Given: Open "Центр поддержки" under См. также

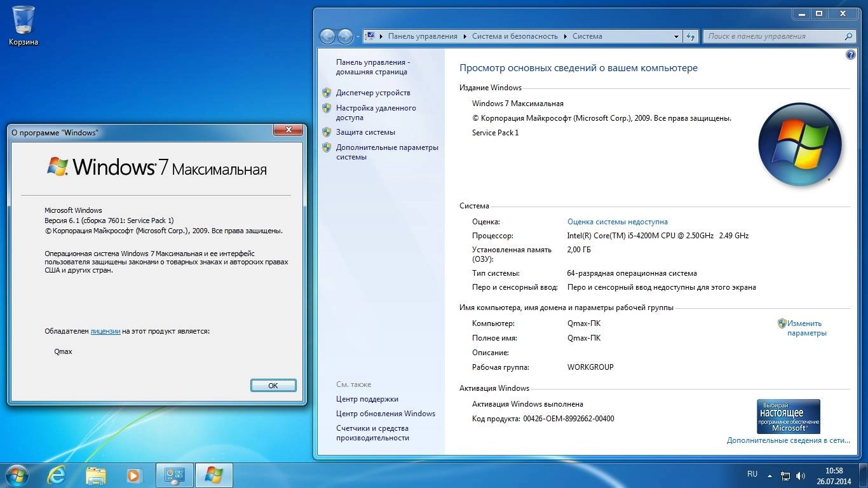Looking at the screenshot, I should click(x=367, y=399).
